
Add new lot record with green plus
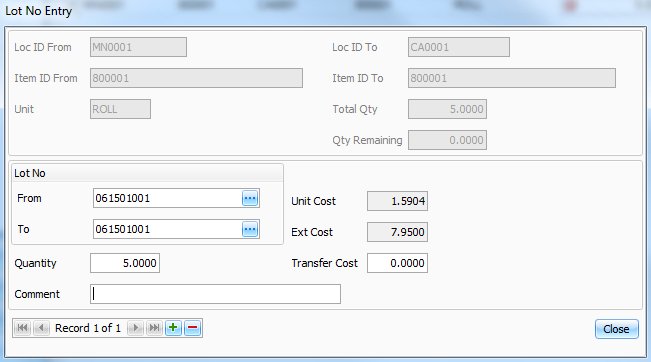[x=174, y=328]
